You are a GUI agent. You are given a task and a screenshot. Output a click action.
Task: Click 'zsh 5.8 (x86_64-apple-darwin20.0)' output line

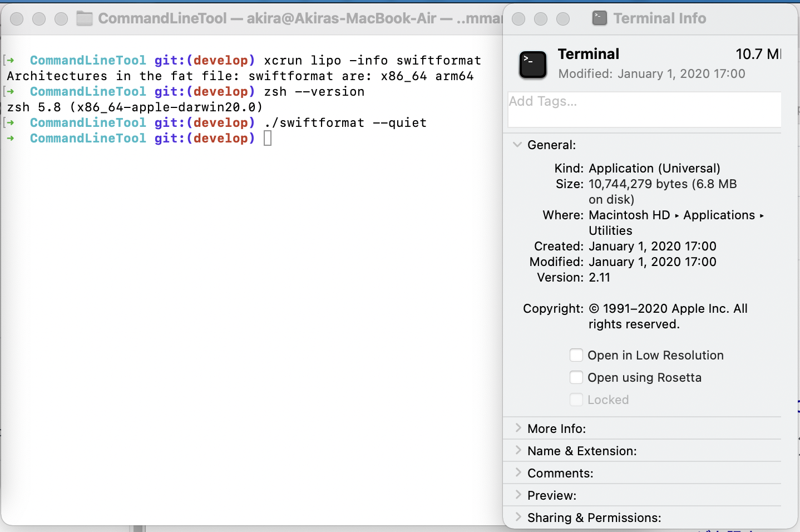pyautogui.click(x=135, y=107)
